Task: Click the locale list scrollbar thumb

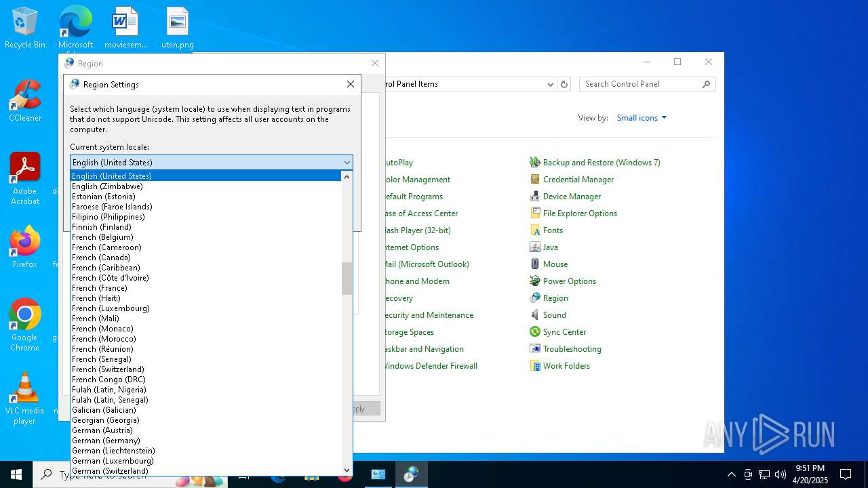Action: click(x=347, y=278)
